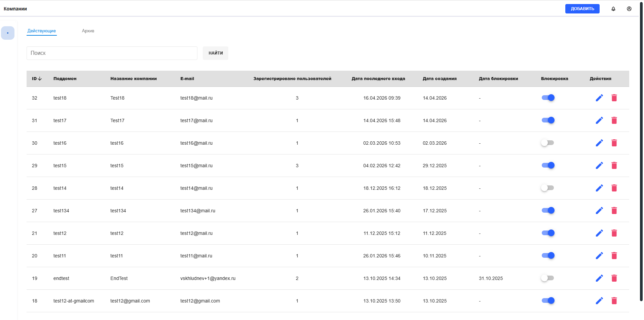This screenshot has width=644, height=320.
Task: Sort by ID column arrow
Action: [x=40, y=79]
